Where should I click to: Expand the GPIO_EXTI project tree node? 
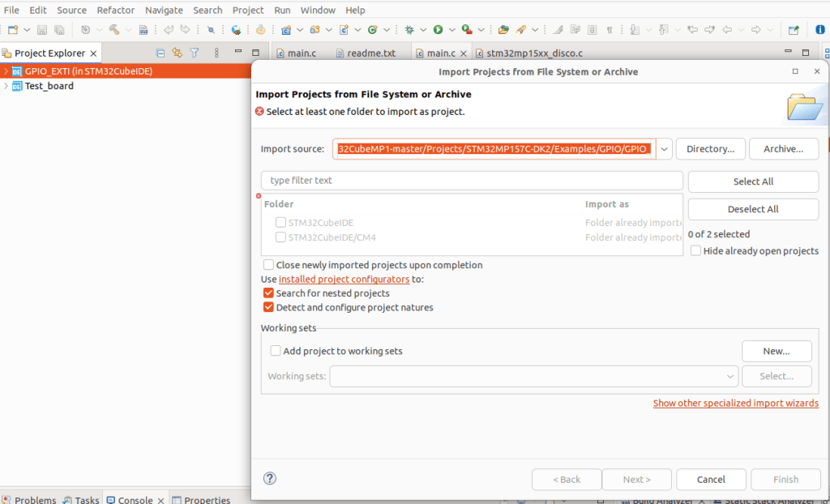[x=6, y=71]
